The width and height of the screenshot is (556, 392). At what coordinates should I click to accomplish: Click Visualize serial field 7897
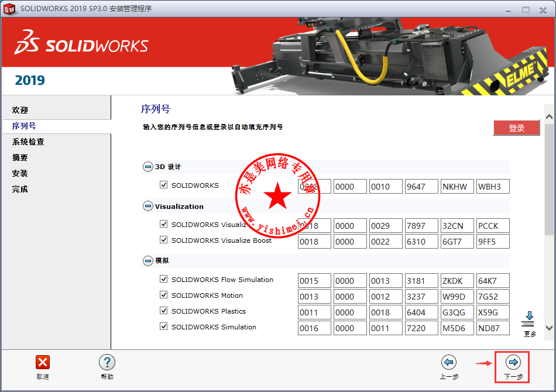click(x=421, y=226)
